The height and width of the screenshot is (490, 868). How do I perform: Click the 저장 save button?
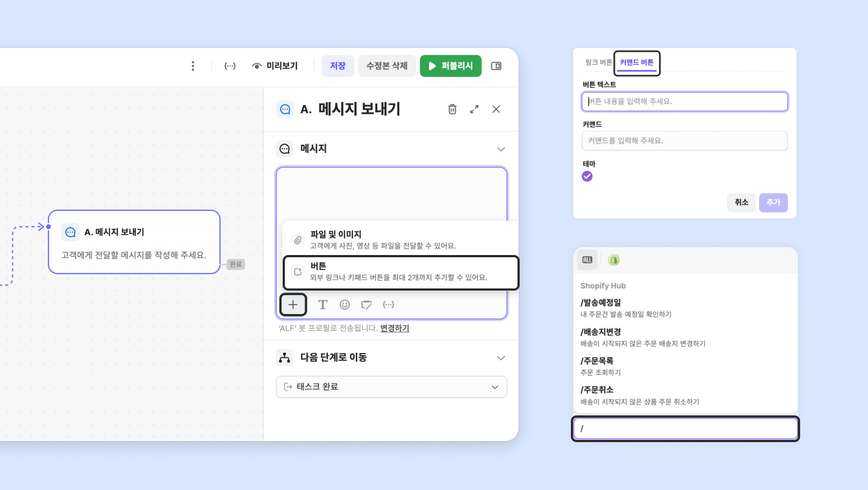pos(338,66)
